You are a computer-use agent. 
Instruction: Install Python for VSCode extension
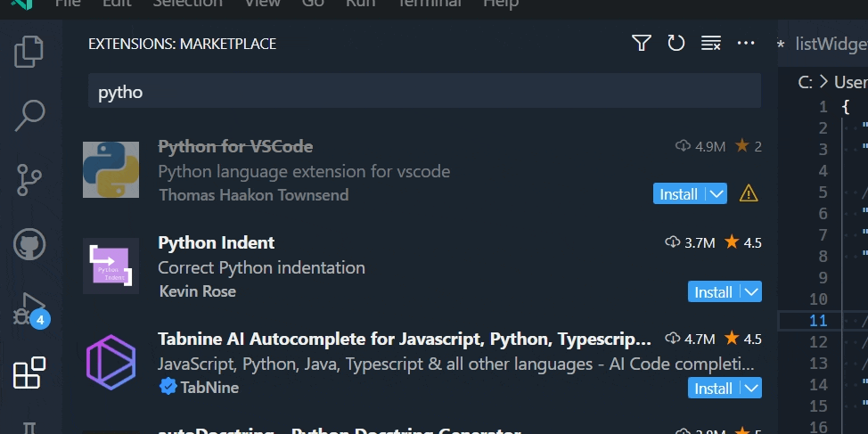[679, 194]
